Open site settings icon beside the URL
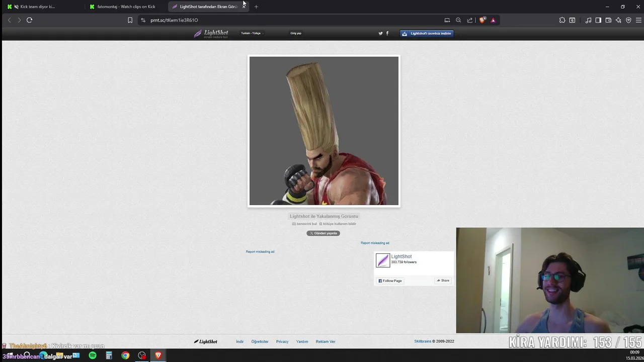The image size is (644, 362). point(143,20)
